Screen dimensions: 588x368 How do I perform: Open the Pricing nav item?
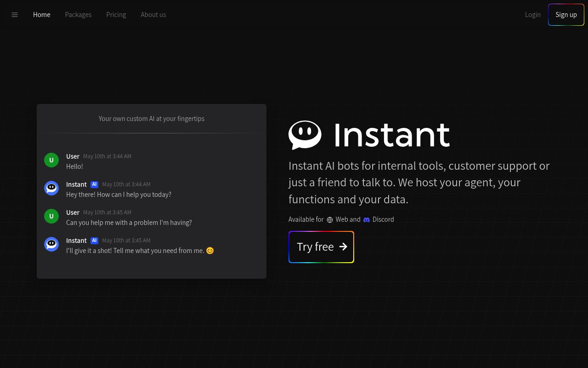click(x=116, y=15)
